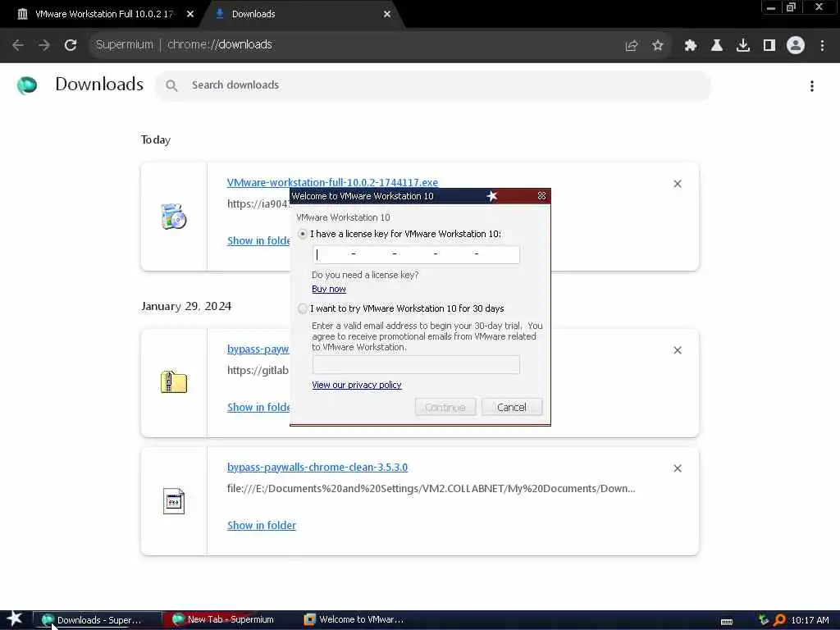Click the keyboard icon in system tray
This screenshot has height=630, width=840.
pos(727,621)
